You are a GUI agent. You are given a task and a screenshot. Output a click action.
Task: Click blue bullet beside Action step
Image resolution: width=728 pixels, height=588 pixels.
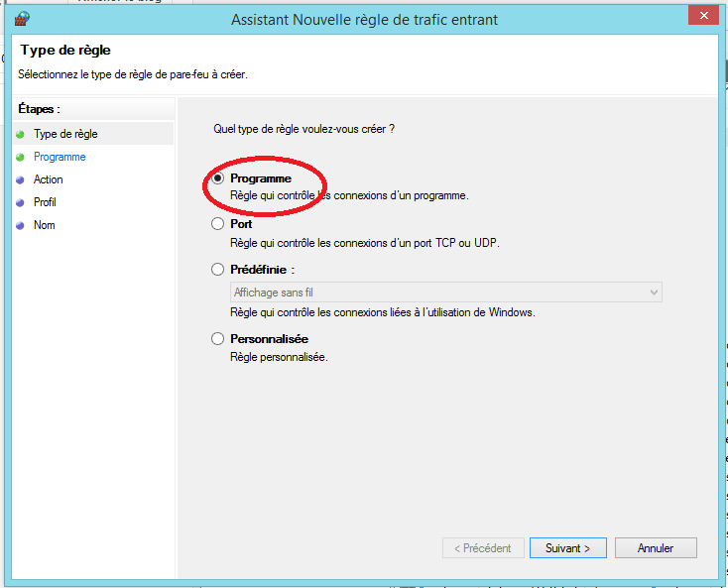(x=20, y=180)
